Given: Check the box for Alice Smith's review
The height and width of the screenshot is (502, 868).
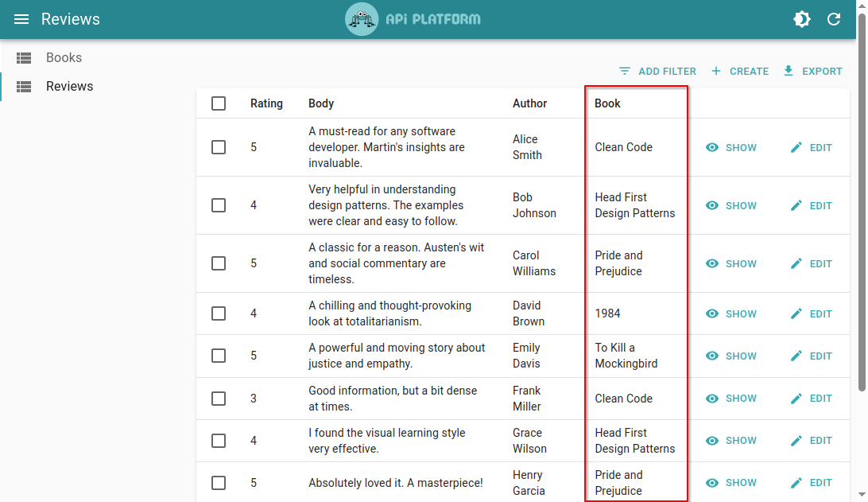Looking at the screenshot, I should 219,147.
